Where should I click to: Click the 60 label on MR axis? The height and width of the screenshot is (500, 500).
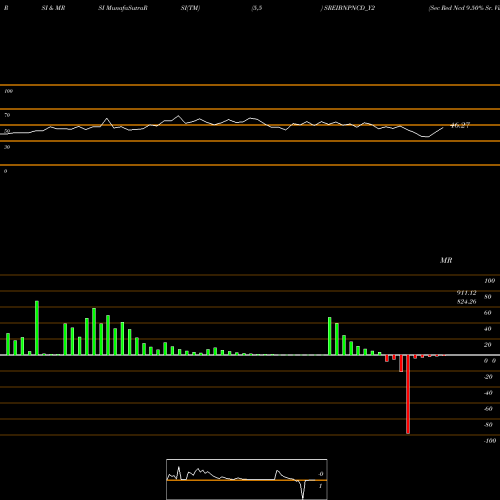click(x=488, y=313)
